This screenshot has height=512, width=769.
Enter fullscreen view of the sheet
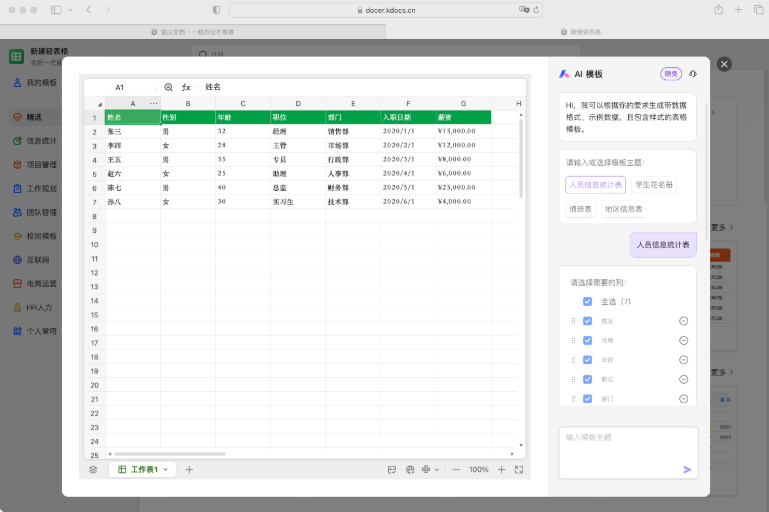519,470
